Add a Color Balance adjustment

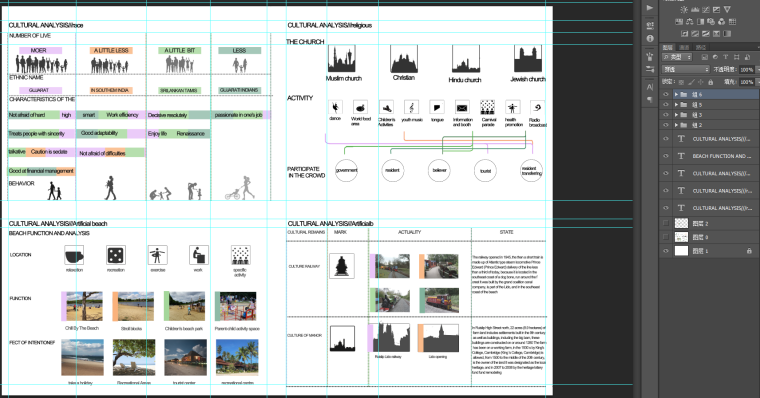pos(690,21)
